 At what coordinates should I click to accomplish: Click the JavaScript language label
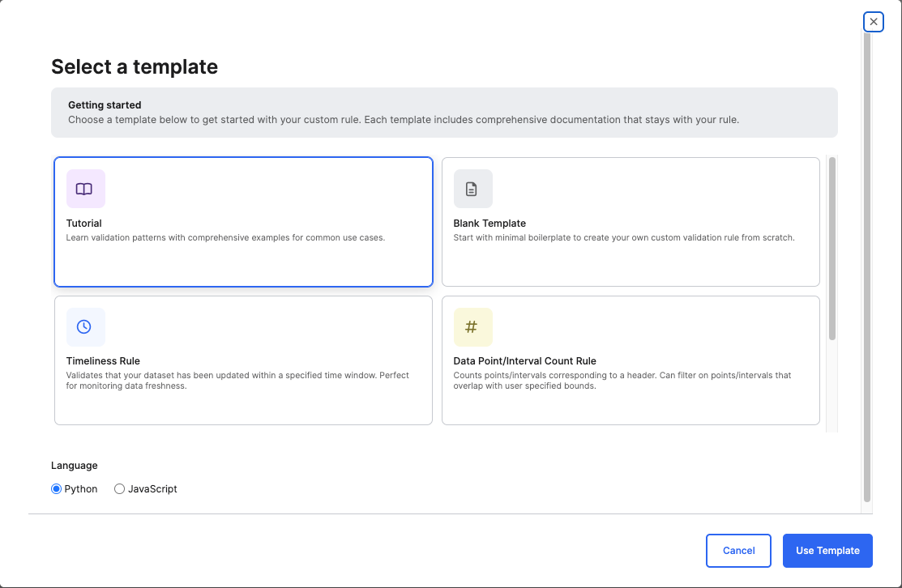pyautogui.click(x=152, y=489)
